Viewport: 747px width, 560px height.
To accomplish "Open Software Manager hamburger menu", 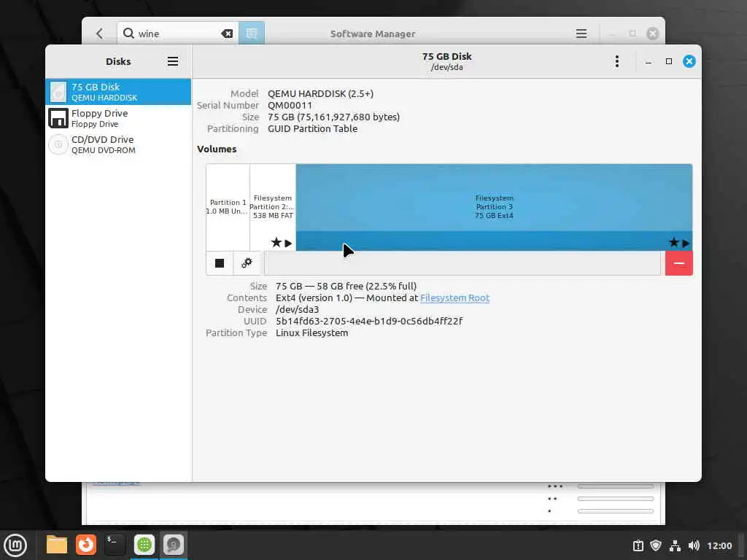I will pos(581,34).
